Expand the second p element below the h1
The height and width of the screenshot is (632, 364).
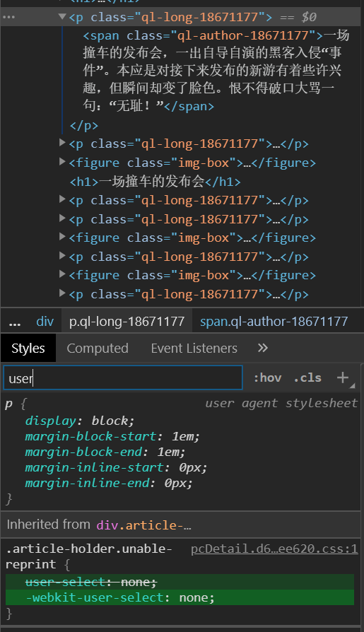coord(62,218)
